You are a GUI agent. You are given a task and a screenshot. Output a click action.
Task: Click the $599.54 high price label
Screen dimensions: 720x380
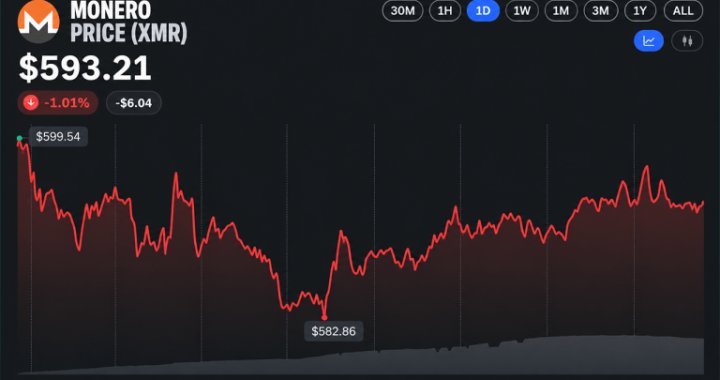(x=58, y=137)
